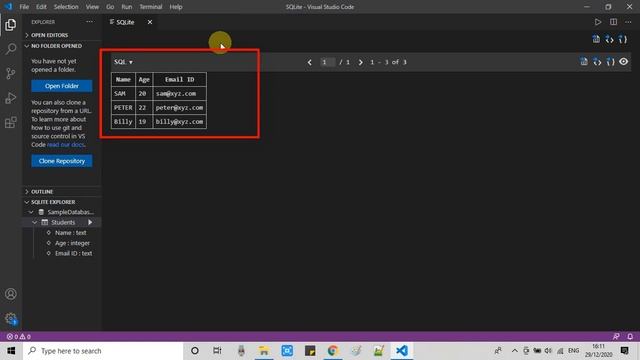Export all results as JSON in top toolbar
The image size is (640, 360).
(x=622, y=39)
